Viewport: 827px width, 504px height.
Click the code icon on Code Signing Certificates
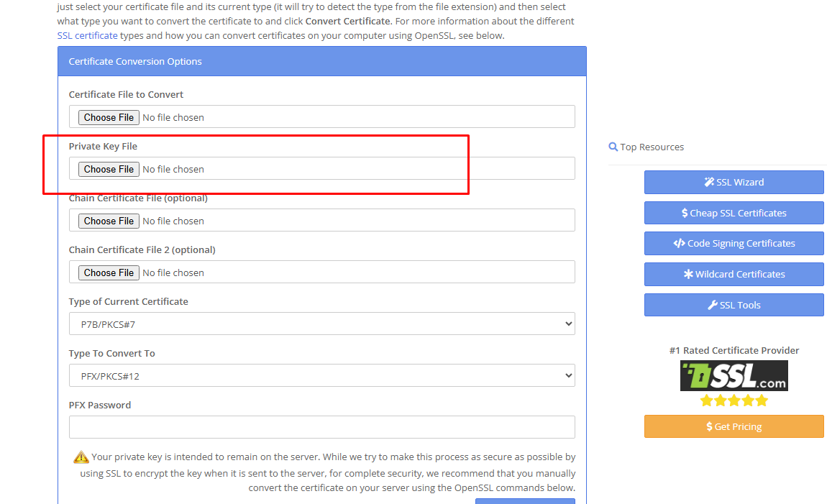pos(679,243)
